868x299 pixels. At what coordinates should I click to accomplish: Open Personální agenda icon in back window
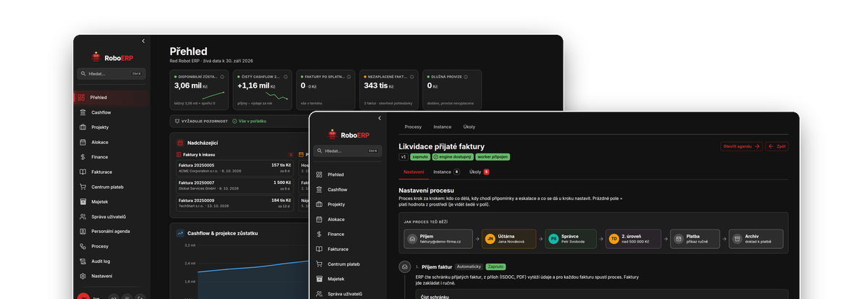tap(82, 231)
